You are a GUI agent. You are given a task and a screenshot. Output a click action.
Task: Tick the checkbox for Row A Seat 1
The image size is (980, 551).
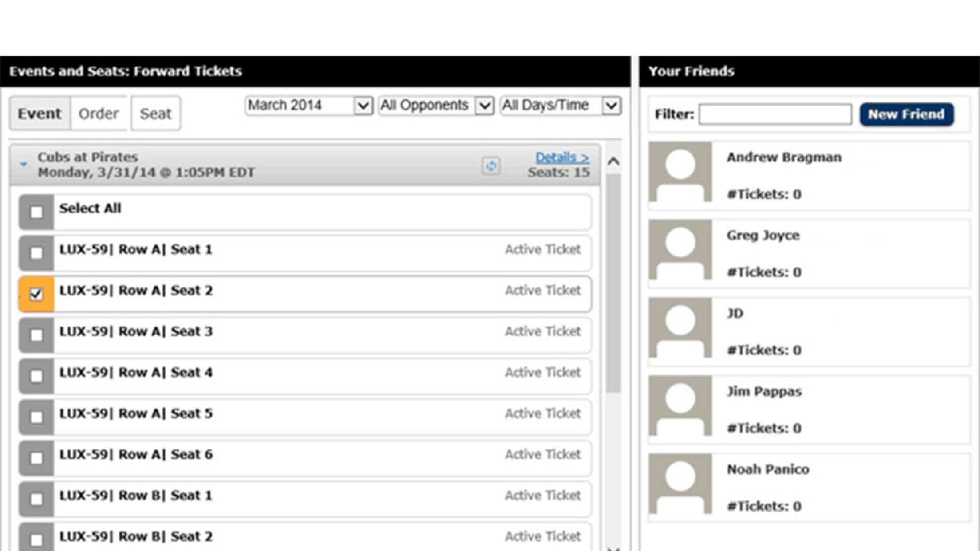click(36, 253)
